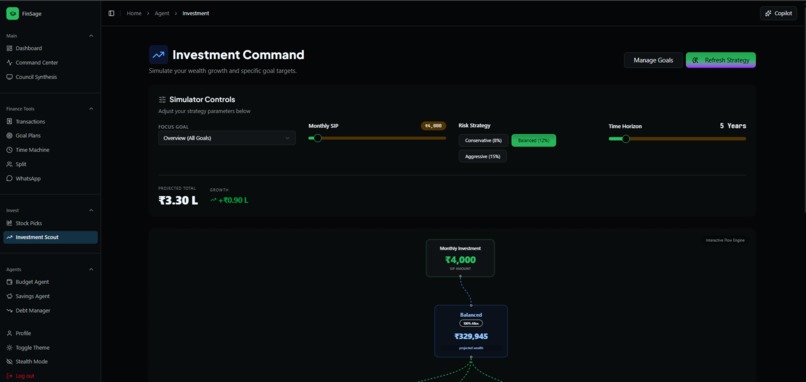Click Agent in the breadcrumb

tap(162, 13)
